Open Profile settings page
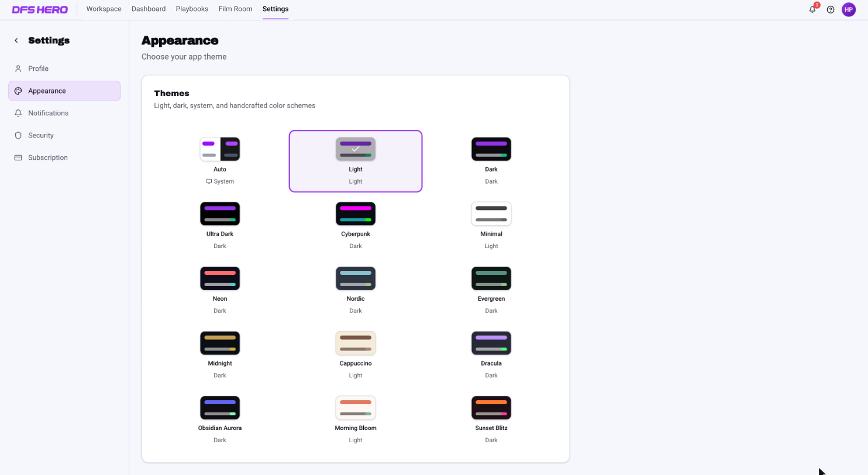 (64, 68)
